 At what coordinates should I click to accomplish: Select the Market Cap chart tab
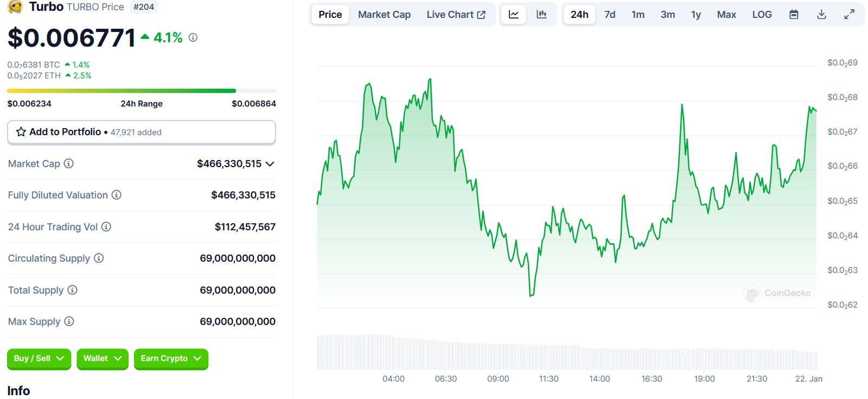(x=384, y=15)
